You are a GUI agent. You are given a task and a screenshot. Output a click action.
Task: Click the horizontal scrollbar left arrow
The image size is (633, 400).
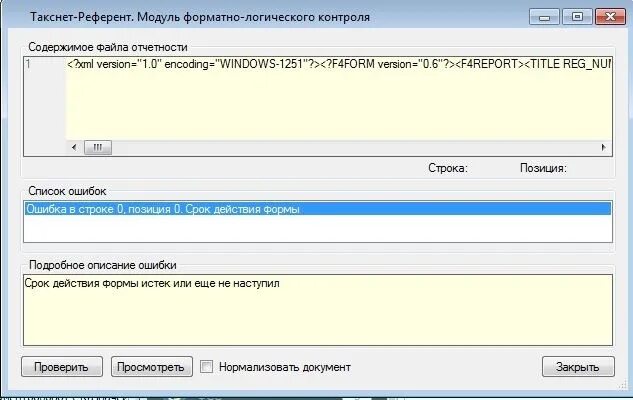tap(74, 147)
